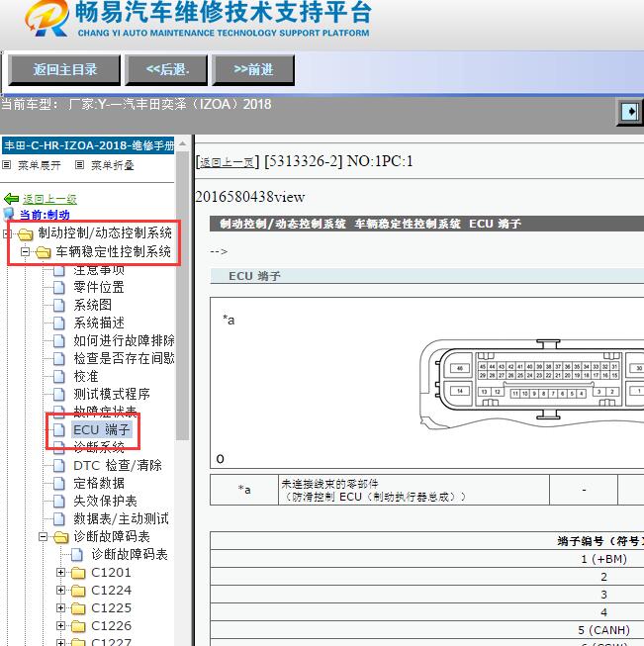
Task: Click the diamond arrow icon at the right of the vehicle bar
Action: pyautogui.click(x=630, y=112)
